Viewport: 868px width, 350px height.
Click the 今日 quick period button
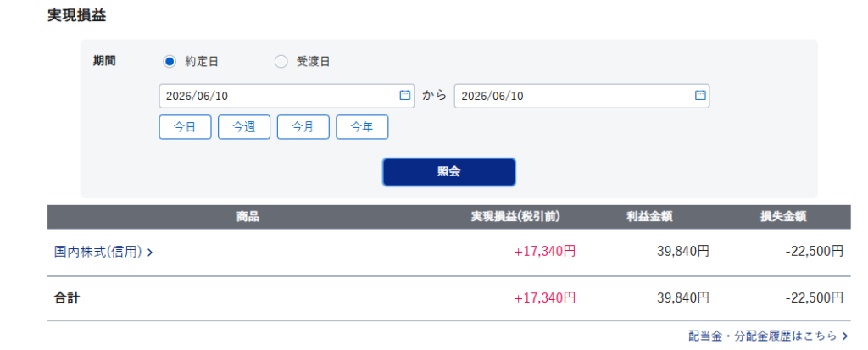(x=185, y=127)
